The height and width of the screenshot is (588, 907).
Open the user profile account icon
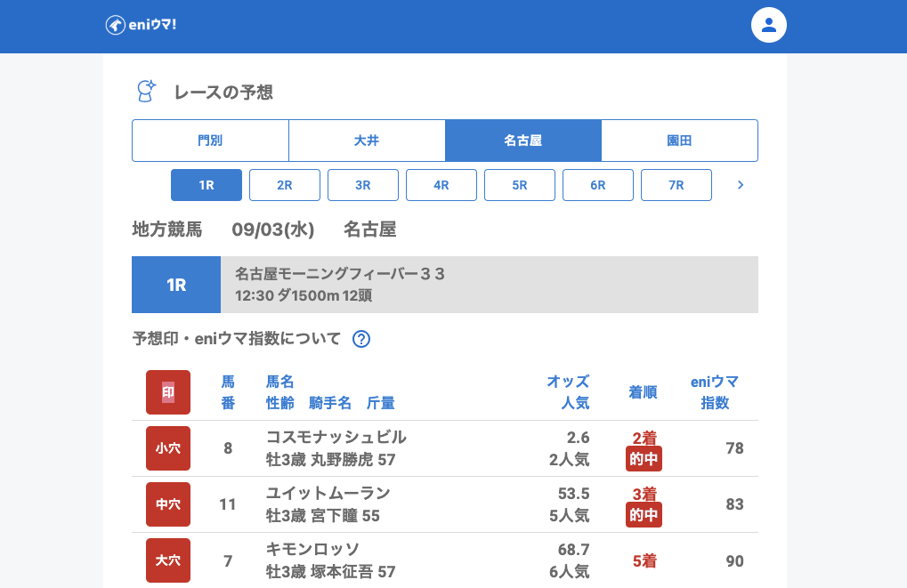(769, 25)
